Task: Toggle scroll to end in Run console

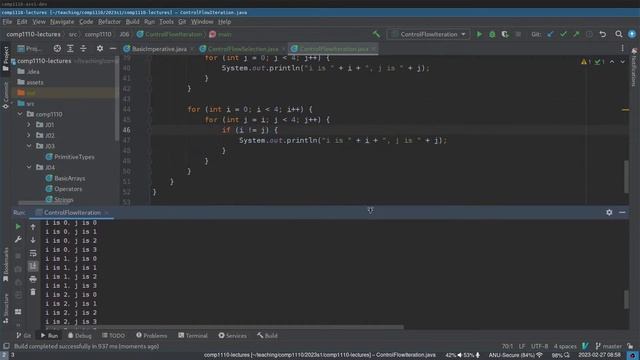Action: (33, 266)
